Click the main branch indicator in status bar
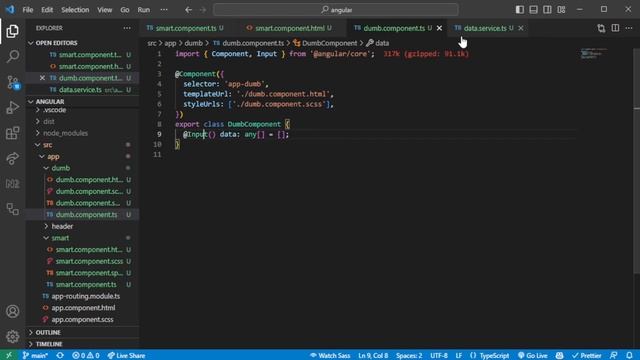The width and height of the screenshot is (640, 360). coord(35,355)
